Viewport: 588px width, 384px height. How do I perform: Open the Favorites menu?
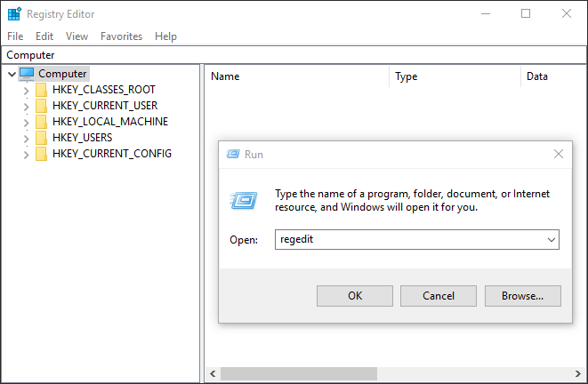click(122, 36)
